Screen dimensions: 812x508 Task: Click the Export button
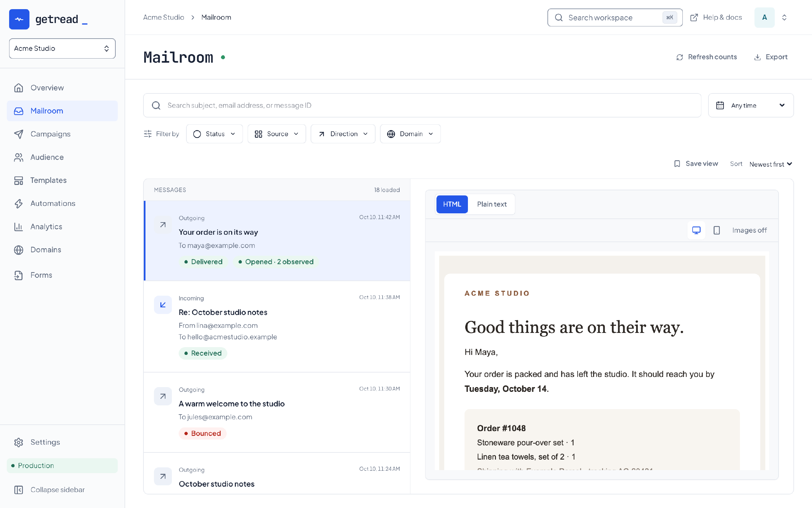coord(771,57)
